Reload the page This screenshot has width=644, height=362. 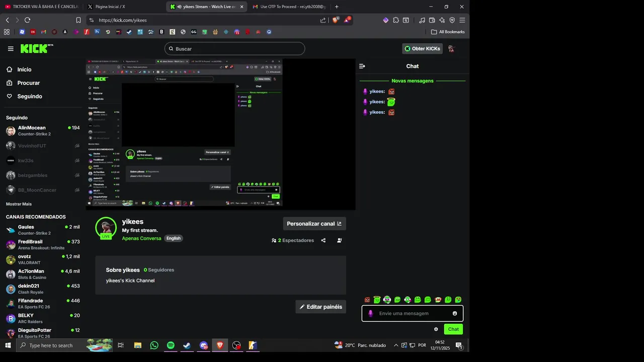(27, 20)
